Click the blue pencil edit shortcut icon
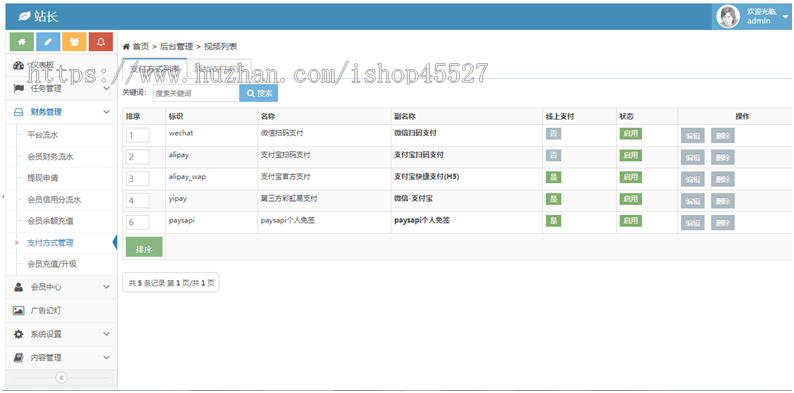 (x=48, y=42)
